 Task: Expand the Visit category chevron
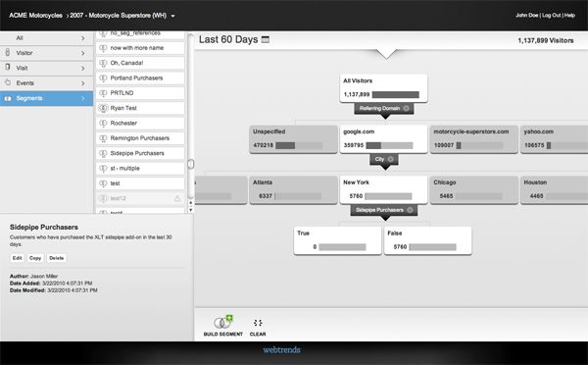pos(83,68)
